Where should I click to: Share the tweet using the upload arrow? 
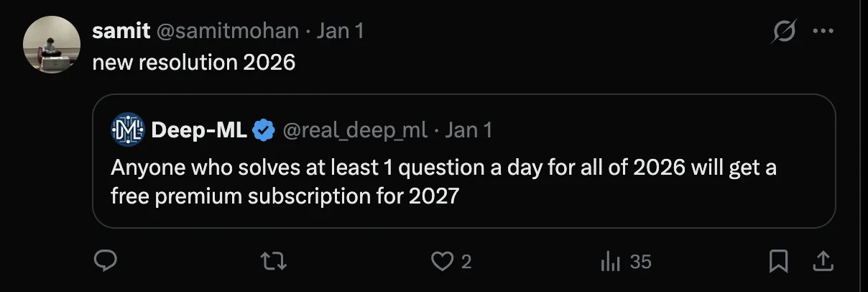tap(824, 262)
